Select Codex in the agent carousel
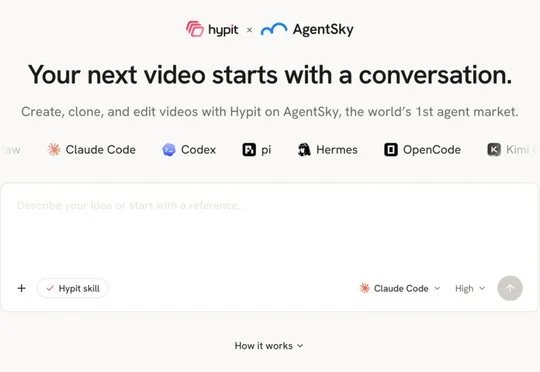This screenshot has width=540, height=372. pyautogui.click(x=189, y=149)
